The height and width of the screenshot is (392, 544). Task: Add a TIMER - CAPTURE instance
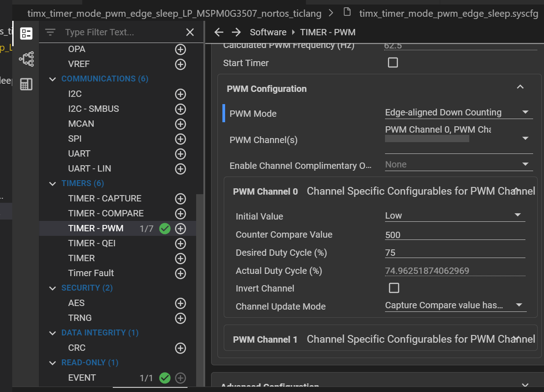click(180, 199)
